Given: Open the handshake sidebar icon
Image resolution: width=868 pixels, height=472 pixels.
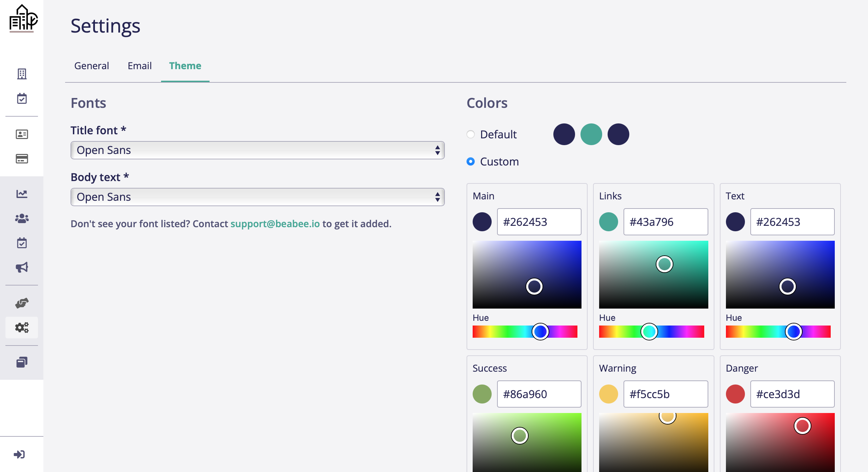Looking at the screenshot, I should 22,303.
